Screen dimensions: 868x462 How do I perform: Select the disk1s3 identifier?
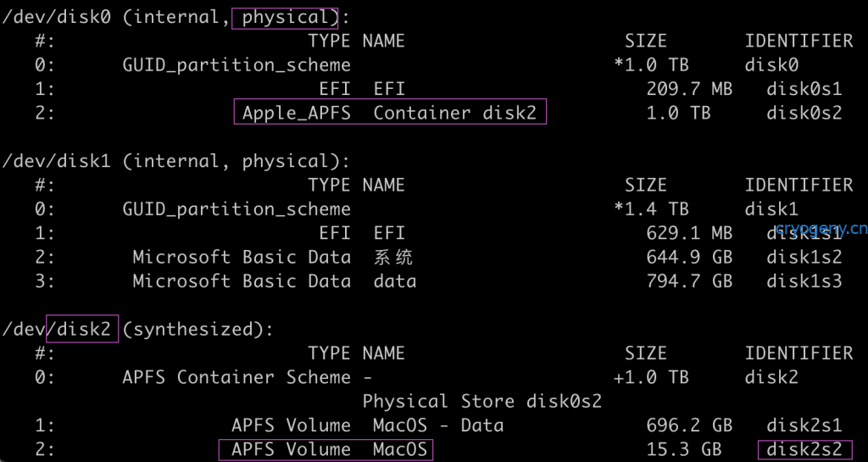pos(804,281)
